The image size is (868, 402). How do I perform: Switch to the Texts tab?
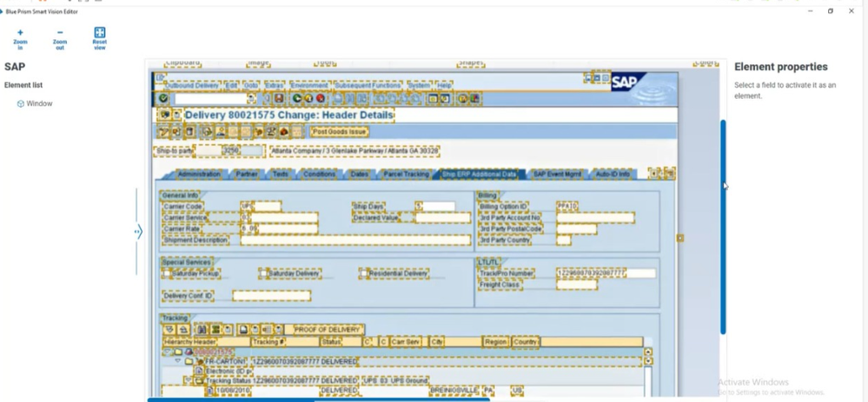click(x=280, y=175)
